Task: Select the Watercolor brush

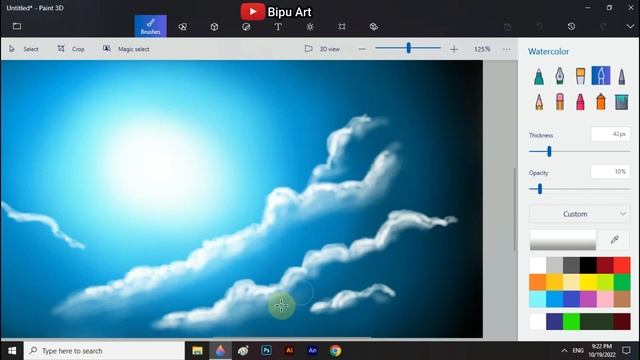Action: [x=601, y=76]
